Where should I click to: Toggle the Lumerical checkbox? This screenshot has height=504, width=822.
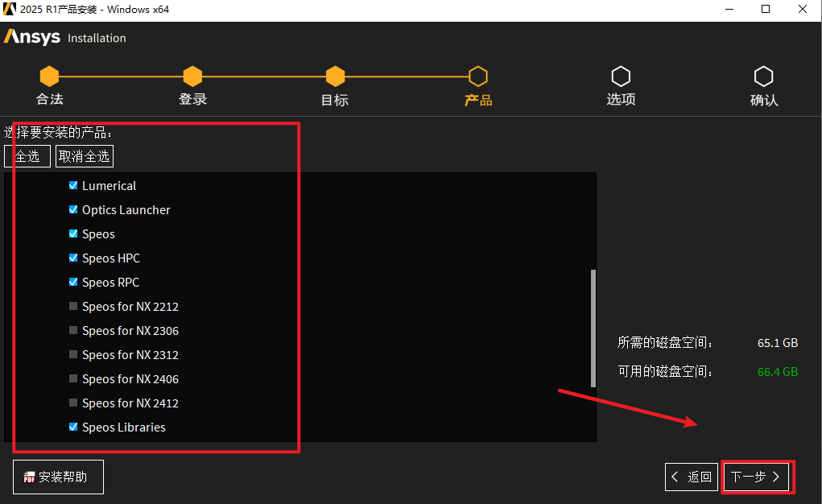click(x=73, y=185)
